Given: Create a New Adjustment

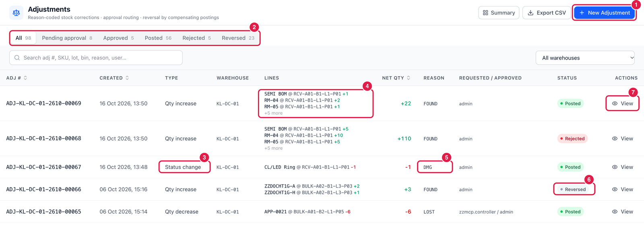Looking at the screenshot, I should point(604,13).
